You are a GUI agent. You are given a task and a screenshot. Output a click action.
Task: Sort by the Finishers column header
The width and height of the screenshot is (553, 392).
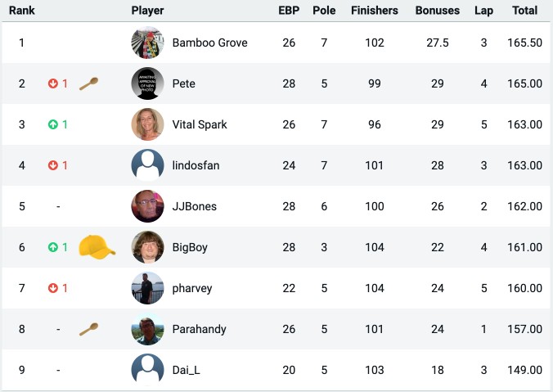375,11
